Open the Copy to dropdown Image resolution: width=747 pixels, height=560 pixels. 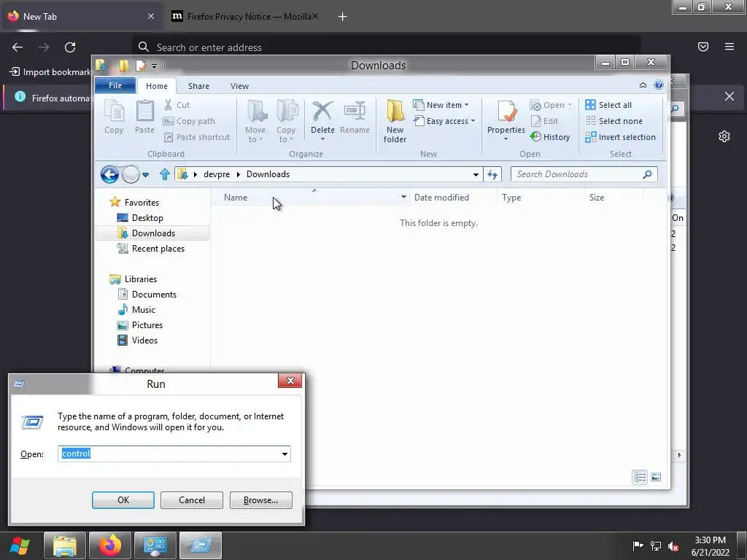coord(286,121)
